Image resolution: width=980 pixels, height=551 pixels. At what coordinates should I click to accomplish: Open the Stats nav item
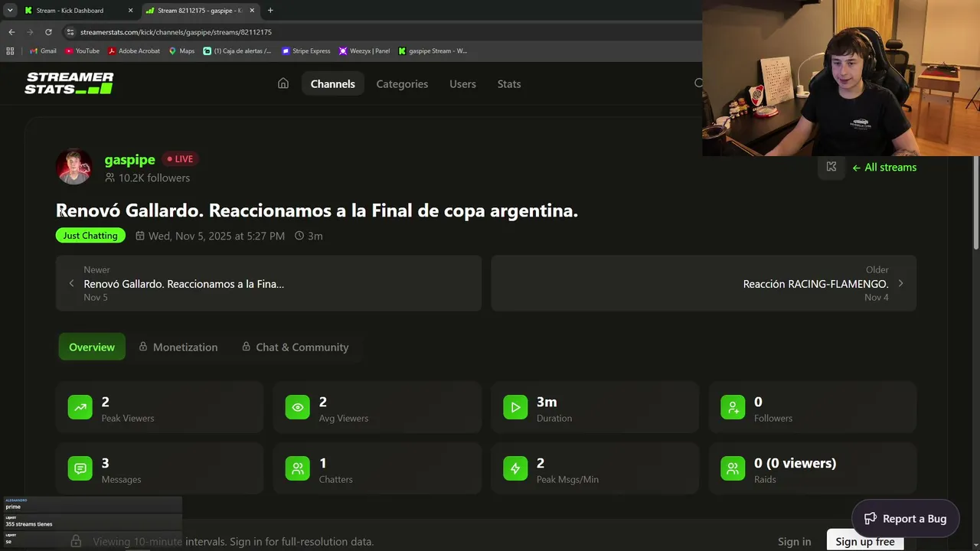509,83
